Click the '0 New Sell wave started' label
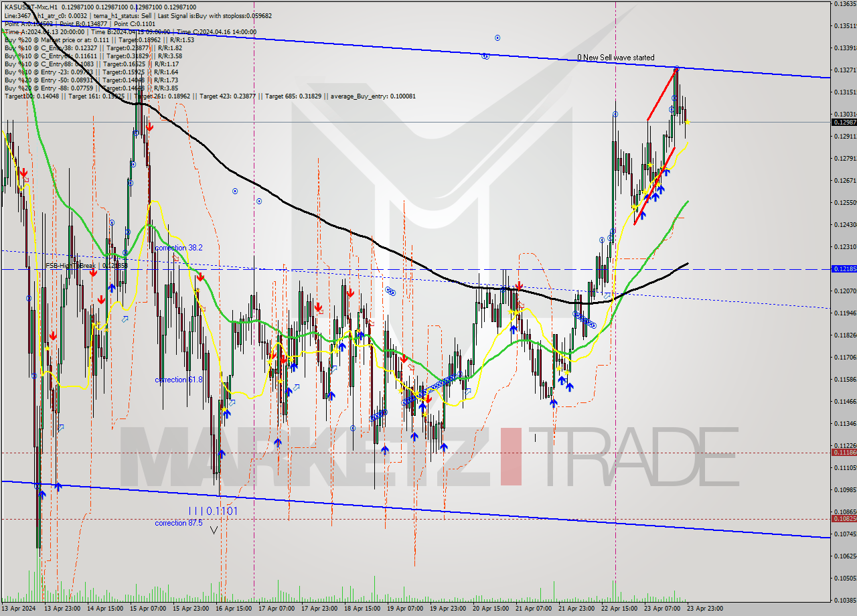The height and width of the screenshot is (616, 857). click(x=616, y=58)
